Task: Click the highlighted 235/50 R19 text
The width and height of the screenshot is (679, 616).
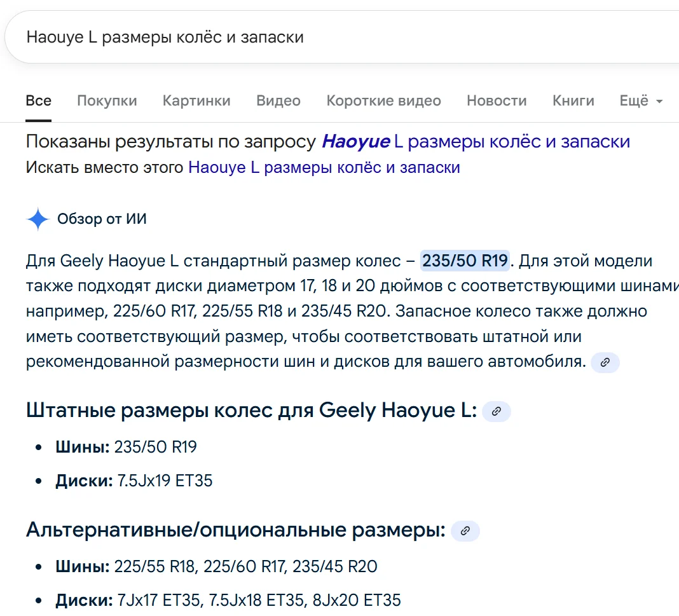Action: 465,261
